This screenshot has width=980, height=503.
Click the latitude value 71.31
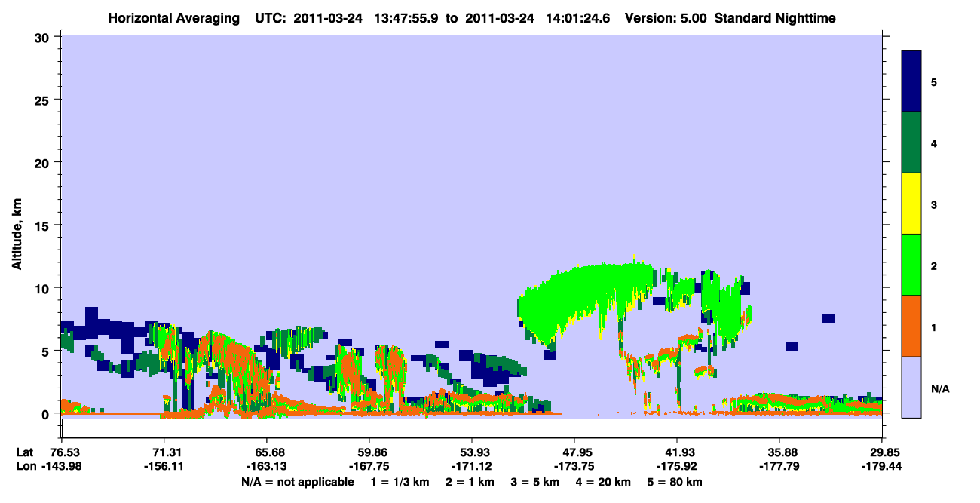coord(164,452)
